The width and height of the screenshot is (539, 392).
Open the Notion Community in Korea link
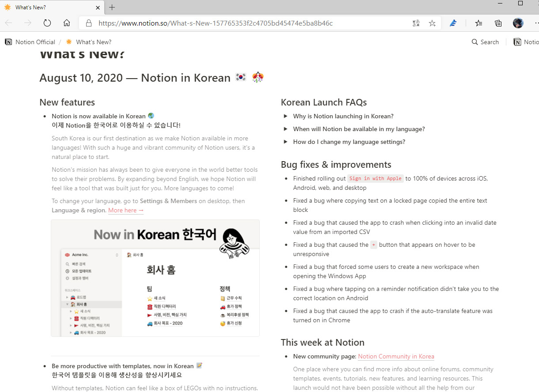396,356
